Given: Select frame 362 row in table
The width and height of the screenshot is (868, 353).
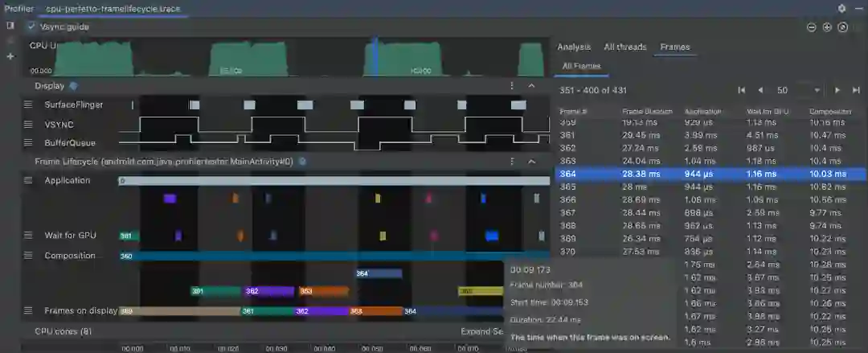Looking at the screenshot, I should 710,148.
